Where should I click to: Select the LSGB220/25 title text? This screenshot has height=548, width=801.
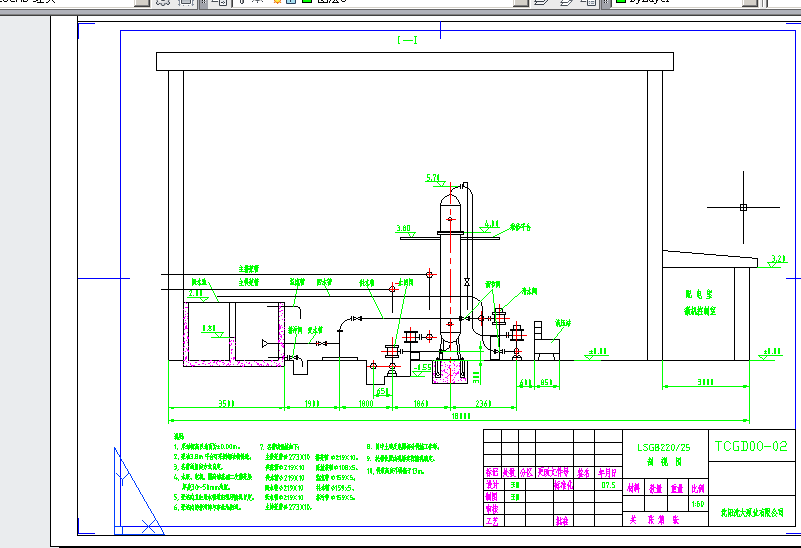[664, 448]
